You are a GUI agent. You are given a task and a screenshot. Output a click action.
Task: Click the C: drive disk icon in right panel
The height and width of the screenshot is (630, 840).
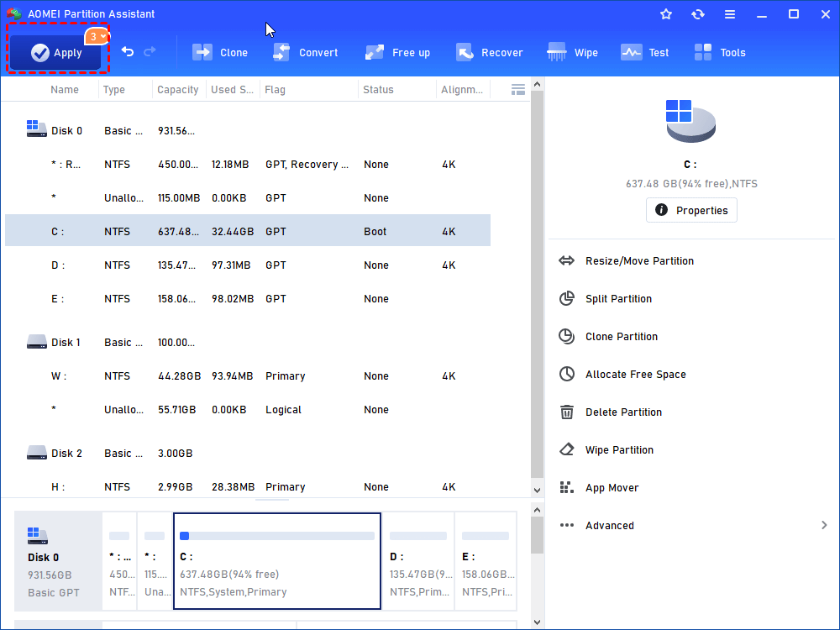tap(690, 121)
